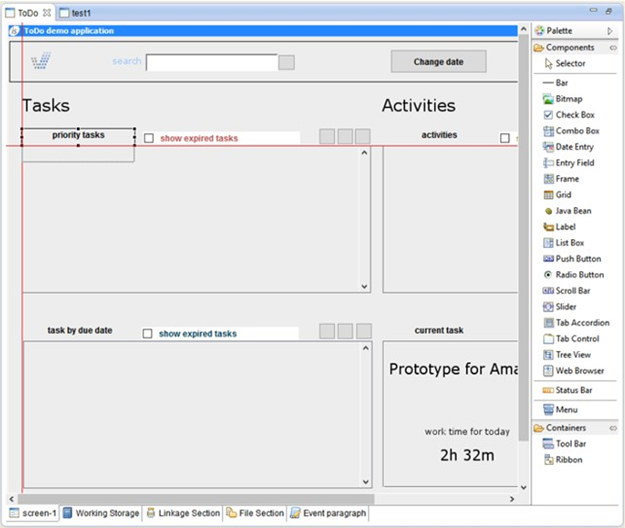Click the small button beside search field
625x528 pixels.
click(286, 62)
